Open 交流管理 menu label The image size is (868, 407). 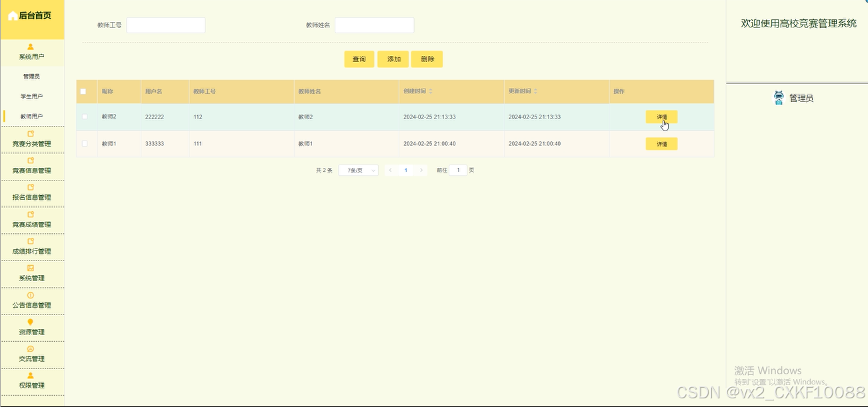(x=31, y=359)
